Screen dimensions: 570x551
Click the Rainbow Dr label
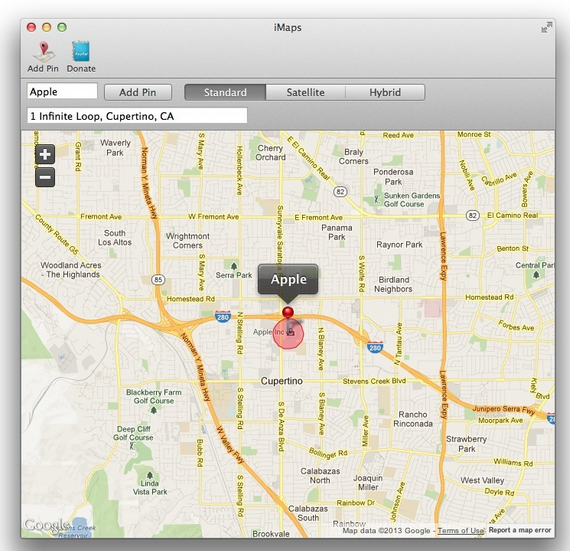click(x=356, y=503)
